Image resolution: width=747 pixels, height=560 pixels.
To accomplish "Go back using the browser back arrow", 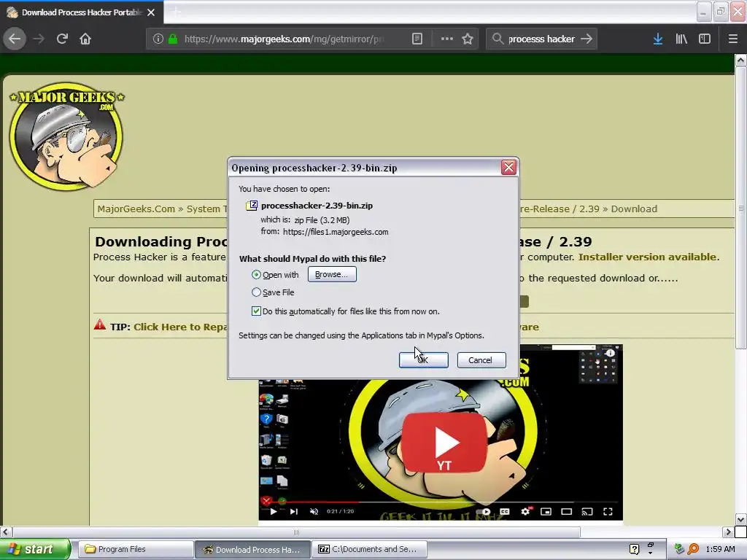I will click(15, 39).
